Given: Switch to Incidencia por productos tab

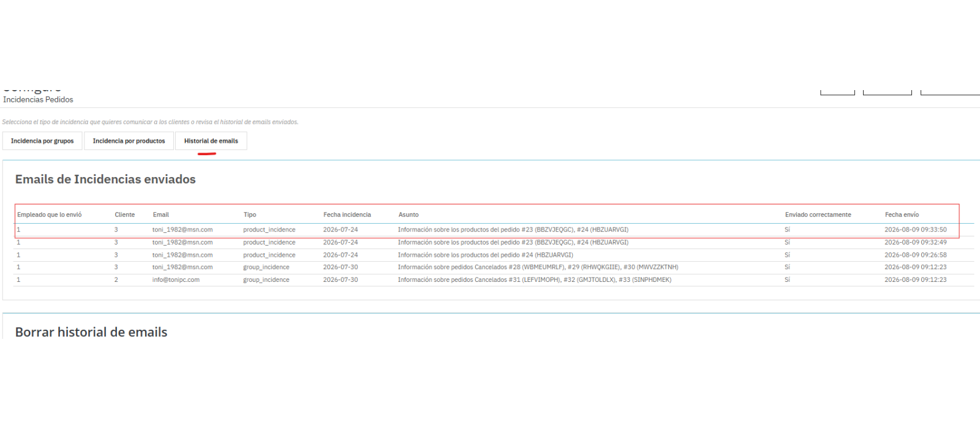Looking at the screenshot, I should tap(129, 141).
